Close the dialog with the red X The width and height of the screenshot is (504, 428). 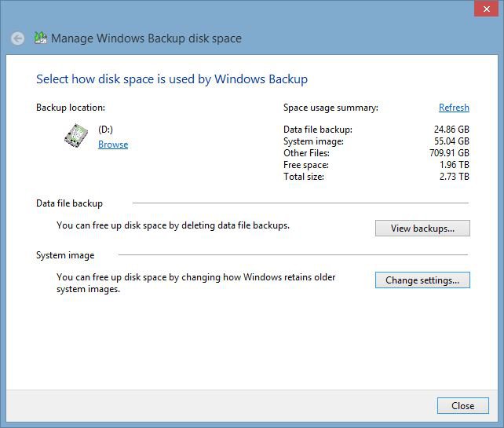click(486, 9)
